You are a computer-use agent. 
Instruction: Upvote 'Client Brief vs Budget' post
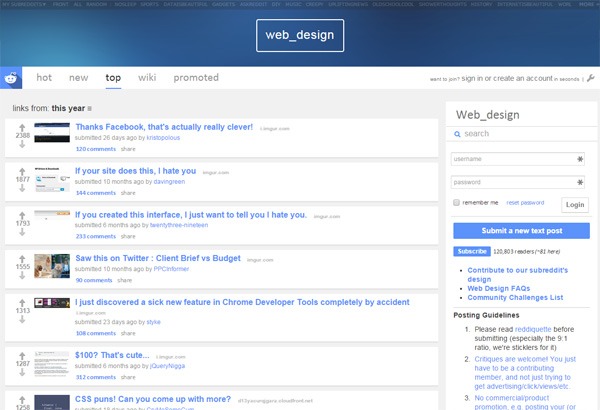[22, 259]
